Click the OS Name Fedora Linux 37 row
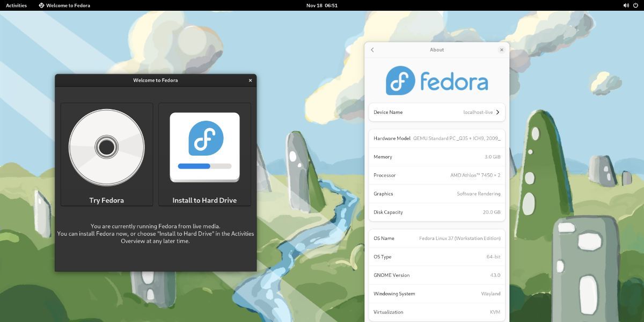The width and height of the screenshot is (644, 322). pyautogui.click(x=437, y=238)
